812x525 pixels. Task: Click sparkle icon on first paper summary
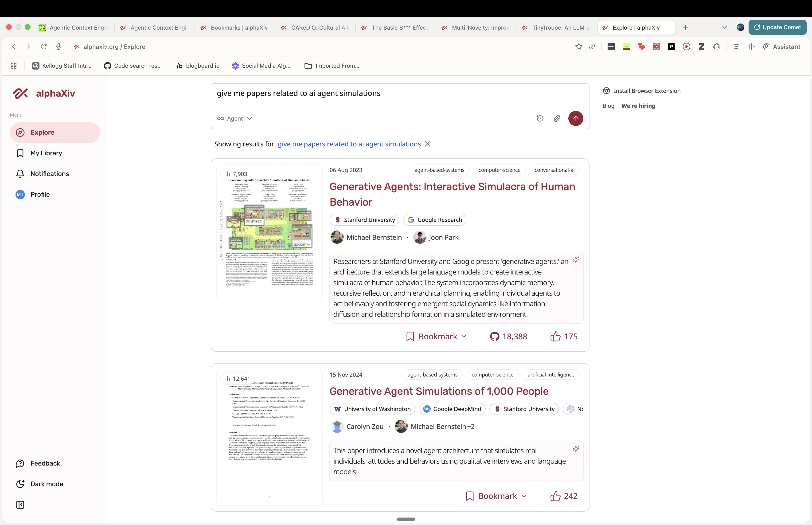tap(576, 260)
